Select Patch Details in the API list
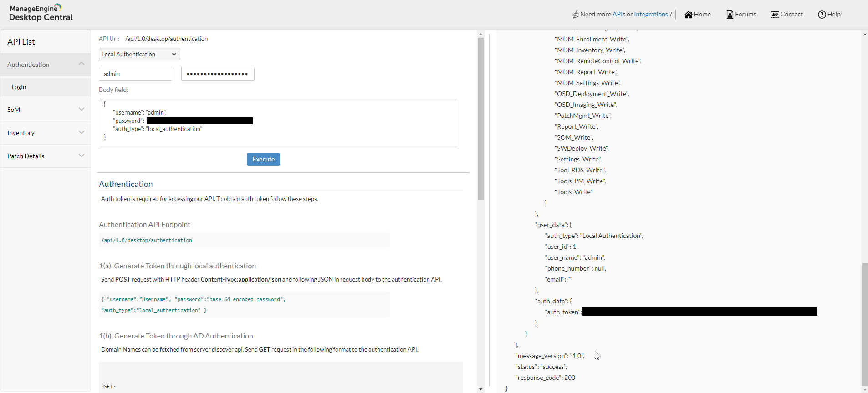The width and height of the screenshot is (868, 393). point(46,156)
